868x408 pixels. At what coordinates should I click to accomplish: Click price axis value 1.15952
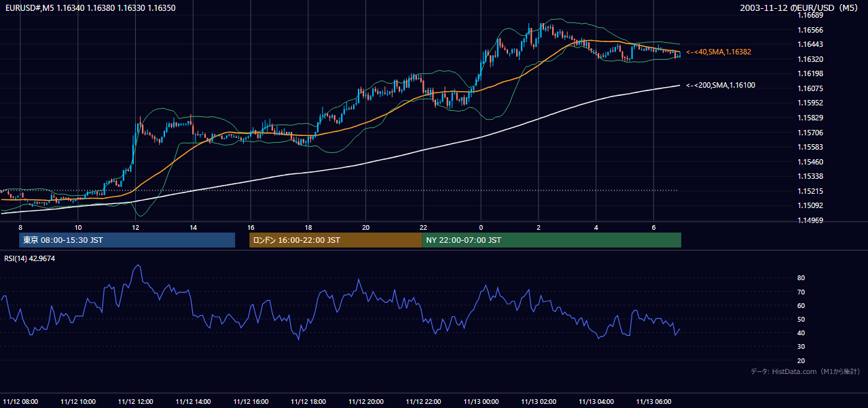[x=810, y=103]
